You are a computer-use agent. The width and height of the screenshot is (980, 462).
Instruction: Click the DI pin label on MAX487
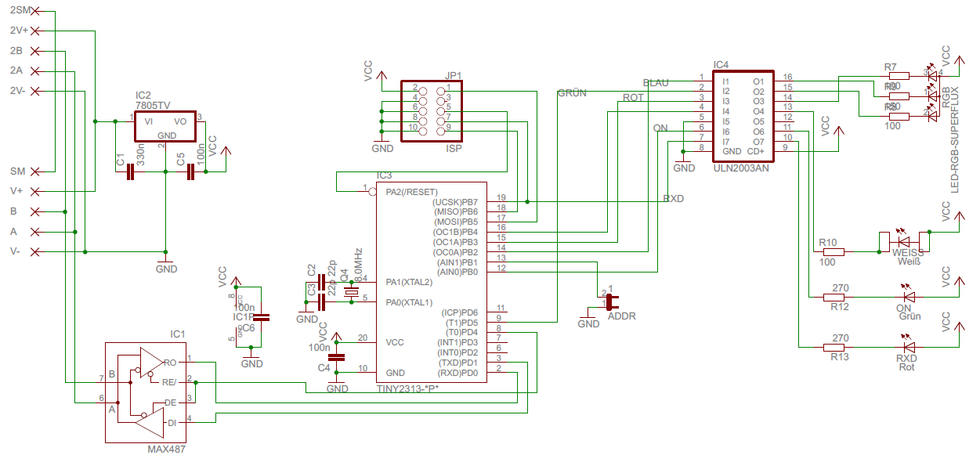tap(171, 423)
